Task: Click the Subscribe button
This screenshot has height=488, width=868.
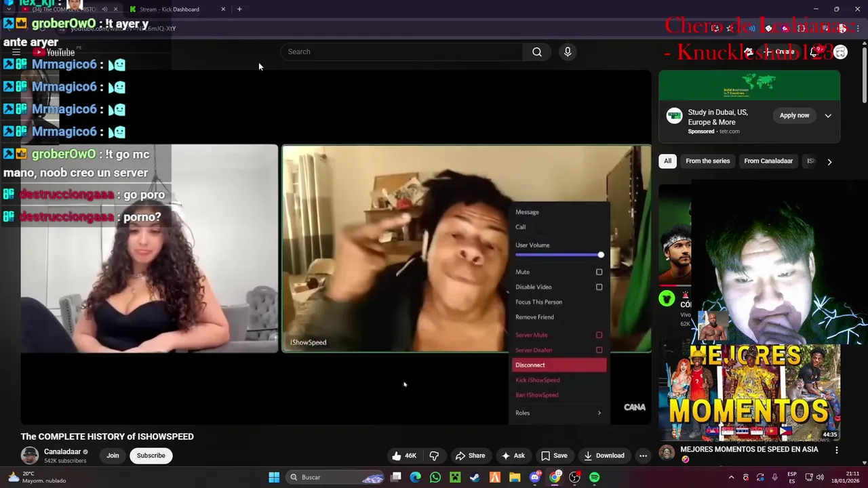Action: 151,455
